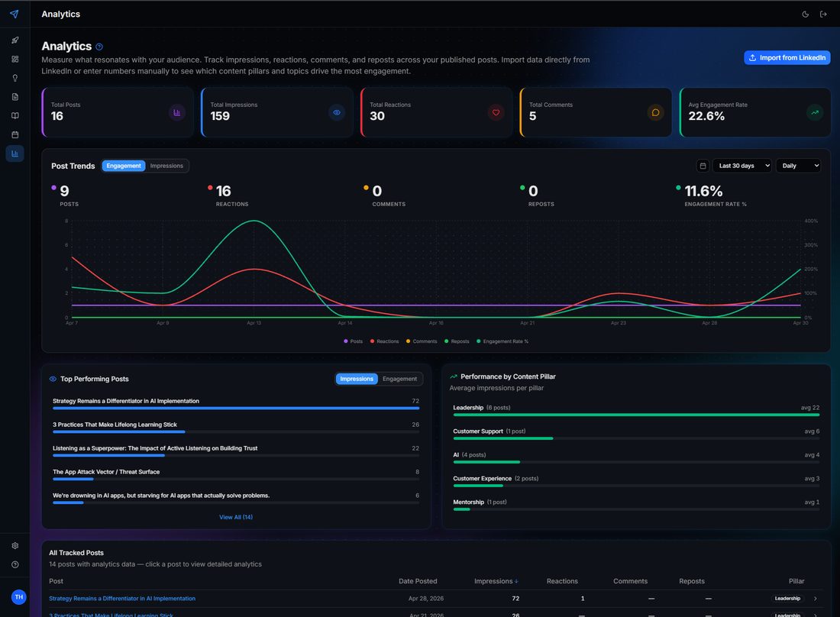840x617 pixels.
Task: Open the help question mark in sidebar
Action: coord(15,564)
